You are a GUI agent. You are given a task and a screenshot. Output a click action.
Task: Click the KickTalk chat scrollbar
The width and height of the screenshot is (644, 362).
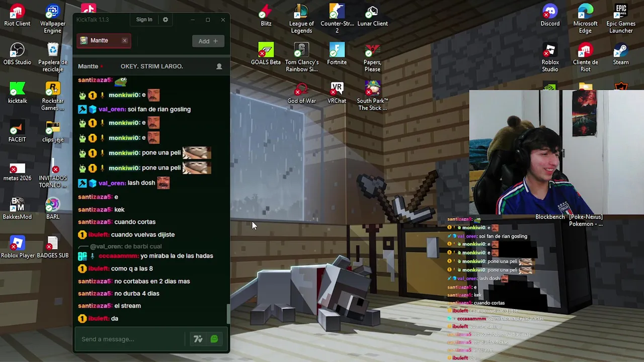tap(228, 314)
